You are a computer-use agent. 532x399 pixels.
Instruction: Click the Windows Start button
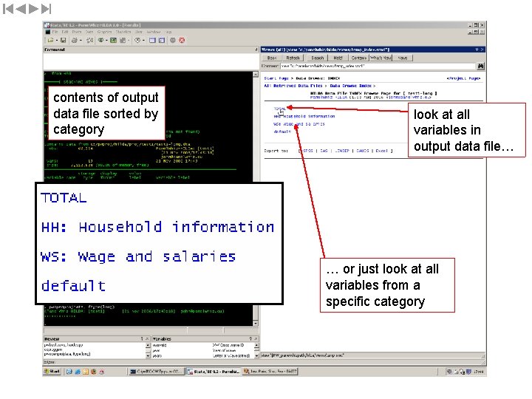tap(52, 372)
